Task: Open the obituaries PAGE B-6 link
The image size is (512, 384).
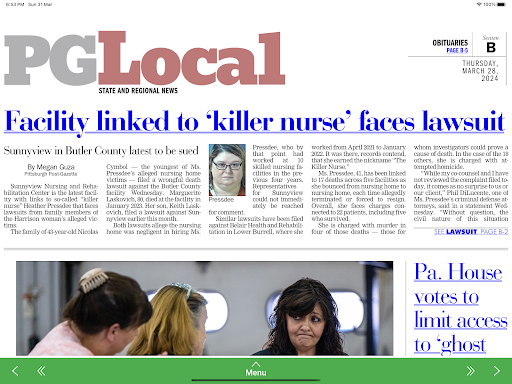Action: point(457,50)
